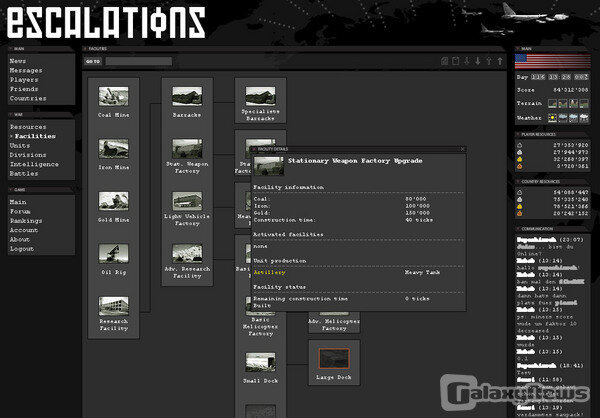The height and width of the screenshot is (418, 600).
Task: Select the mountain peaks terrain icon
Action: pyautogui.click(x=573, y=103)
